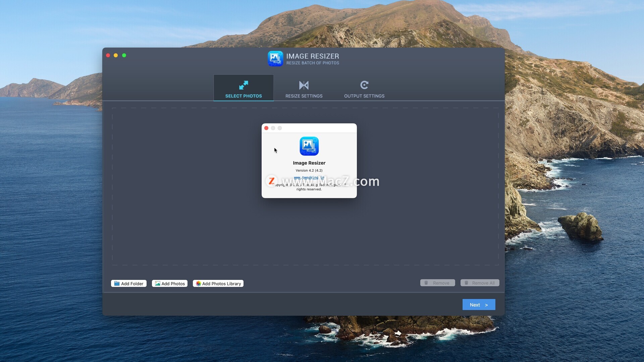The width and height of the screenshot is (644, 362).
Task: Zoom main window with green button
Action: tap(124, 55)
